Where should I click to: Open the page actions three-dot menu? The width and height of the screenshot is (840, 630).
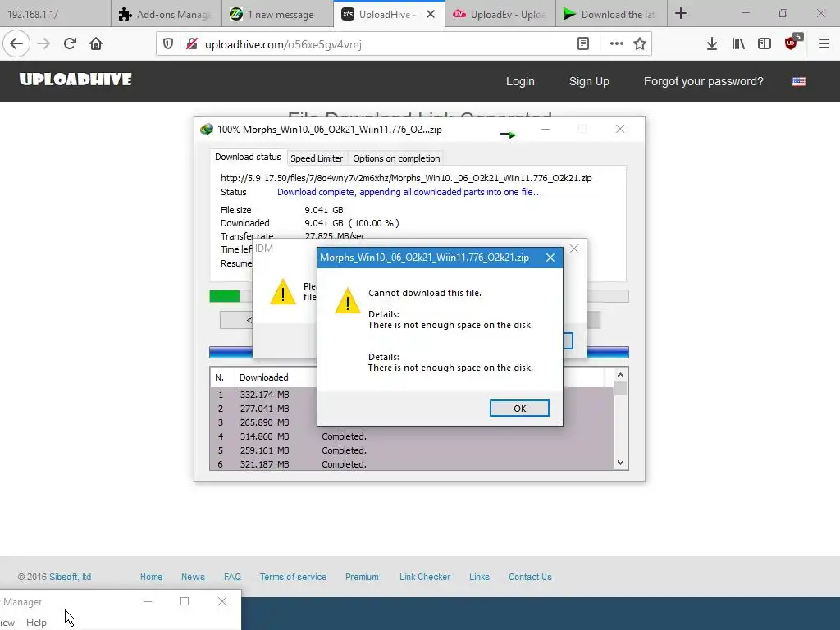pyautogui.click(x=617, y=44)
